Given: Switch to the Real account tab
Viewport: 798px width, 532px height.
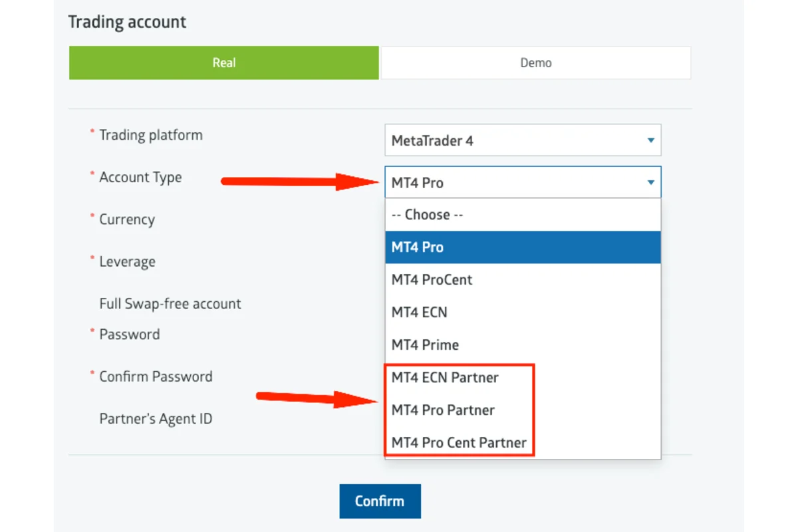Looking at the screenshot, I should tap(224, 63).
